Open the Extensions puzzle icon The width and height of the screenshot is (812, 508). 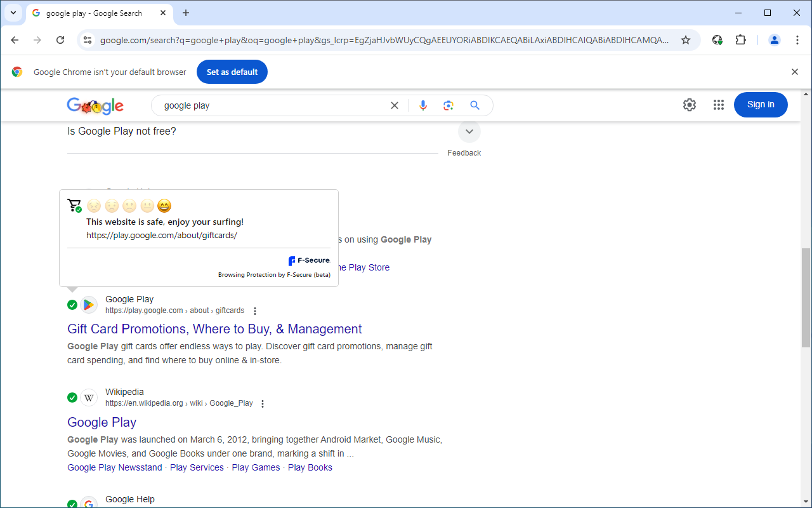(740, 40)
